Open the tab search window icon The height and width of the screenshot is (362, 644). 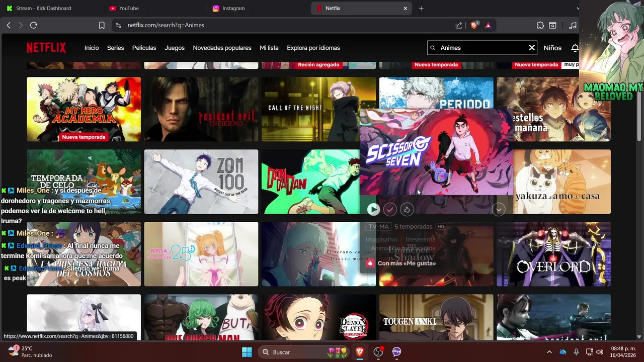coord(552,25)
